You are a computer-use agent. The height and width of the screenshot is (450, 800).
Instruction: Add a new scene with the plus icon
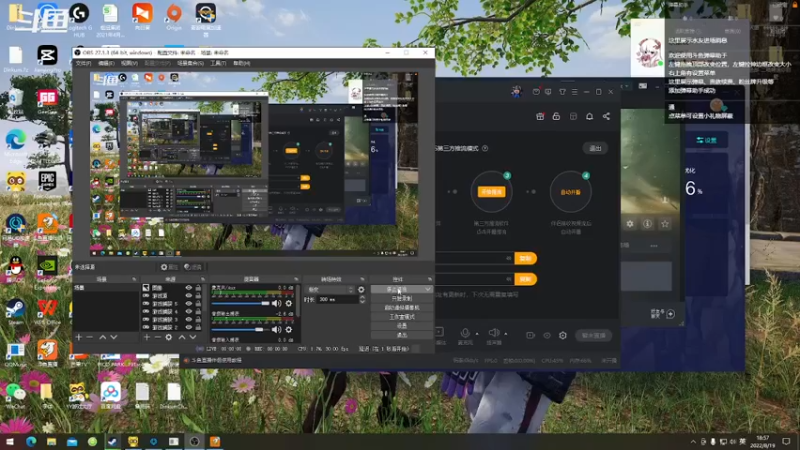pyautogui.click(x=79, y=337)
